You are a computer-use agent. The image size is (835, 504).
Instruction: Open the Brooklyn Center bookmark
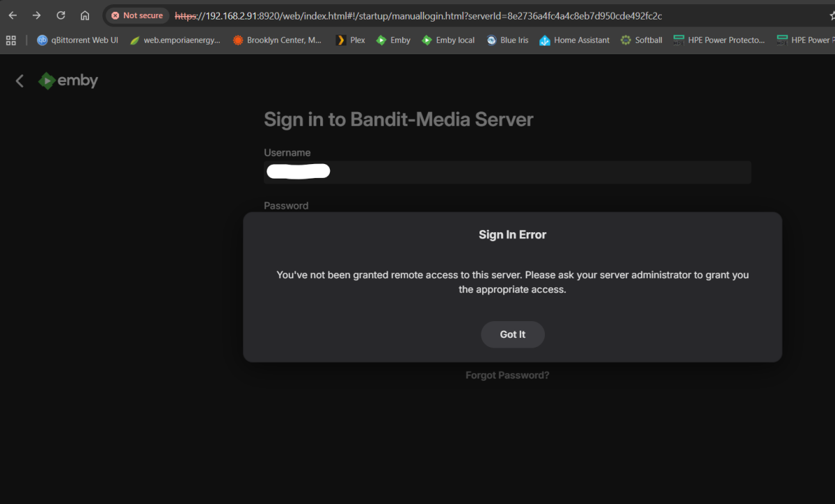(278, 40)
